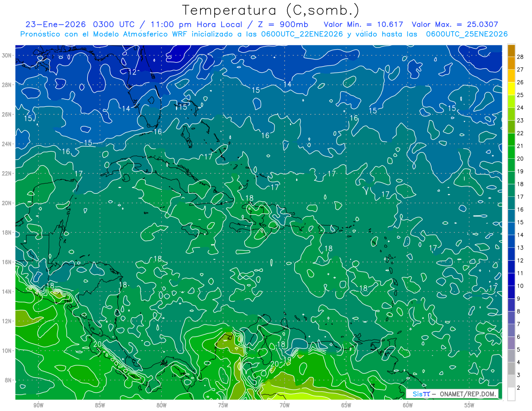
Task: Click the "14N" latitude axis label
Action: (8, 292)
